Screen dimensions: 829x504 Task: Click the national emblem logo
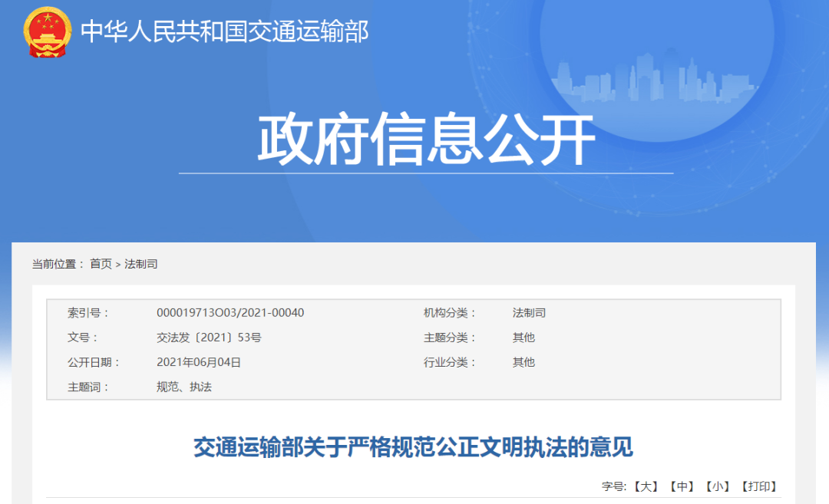click(47, 32)
